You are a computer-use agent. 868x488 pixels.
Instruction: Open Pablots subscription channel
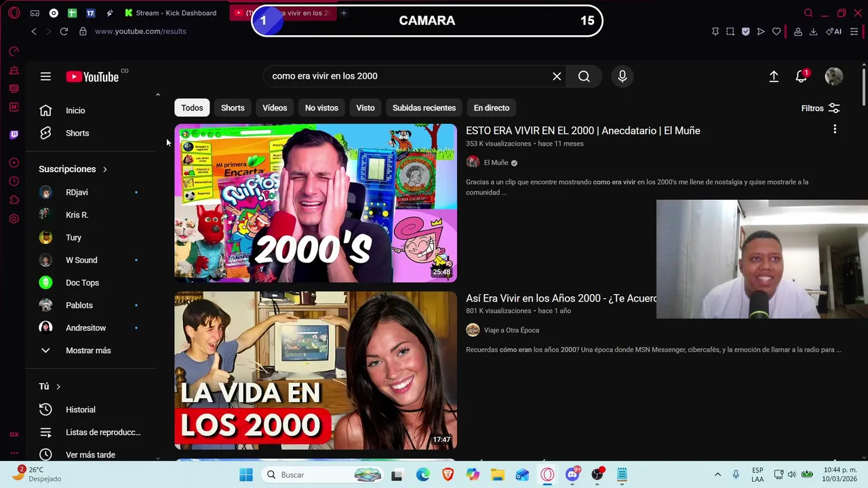pos(92,305)
